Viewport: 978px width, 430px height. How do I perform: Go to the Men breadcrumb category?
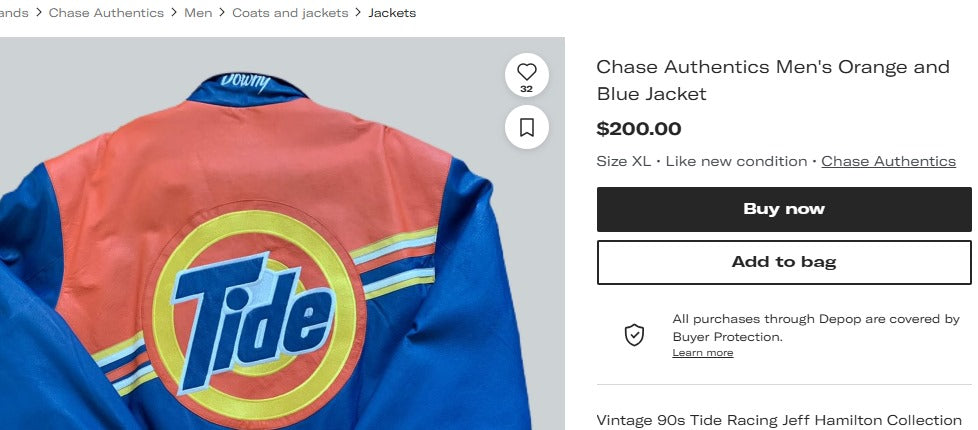click(198, 13)
